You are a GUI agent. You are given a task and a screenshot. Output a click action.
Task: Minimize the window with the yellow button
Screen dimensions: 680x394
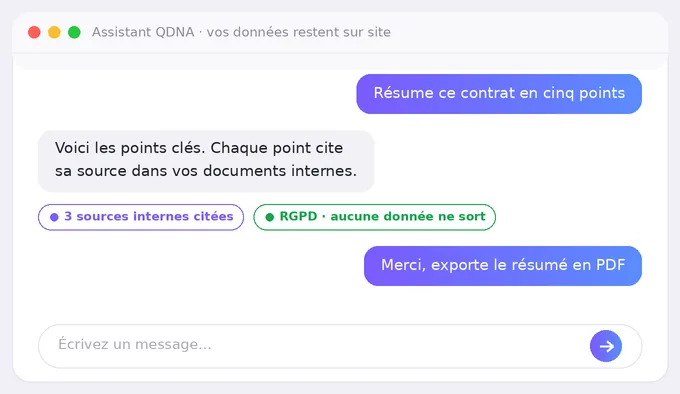pyautogui.click(x=54, y=32)
